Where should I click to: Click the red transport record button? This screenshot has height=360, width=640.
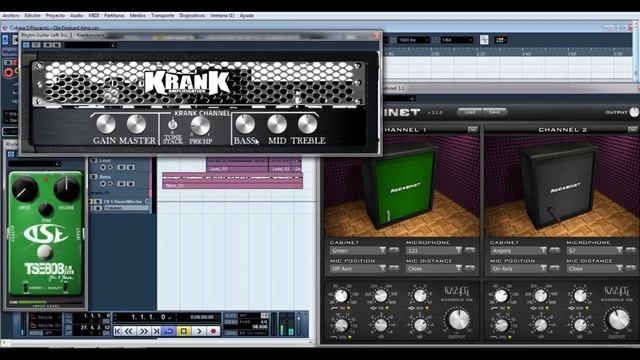point(213,331)
